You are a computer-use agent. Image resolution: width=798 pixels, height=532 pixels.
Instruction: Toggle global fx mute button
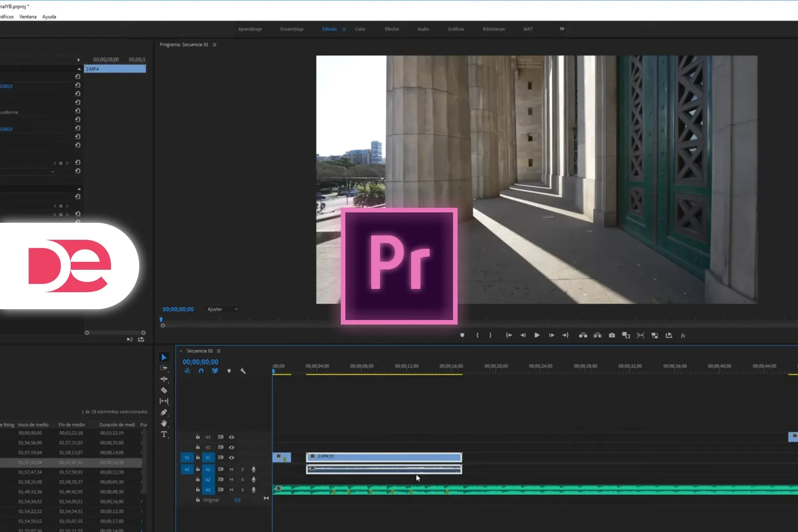pos(683,335)
